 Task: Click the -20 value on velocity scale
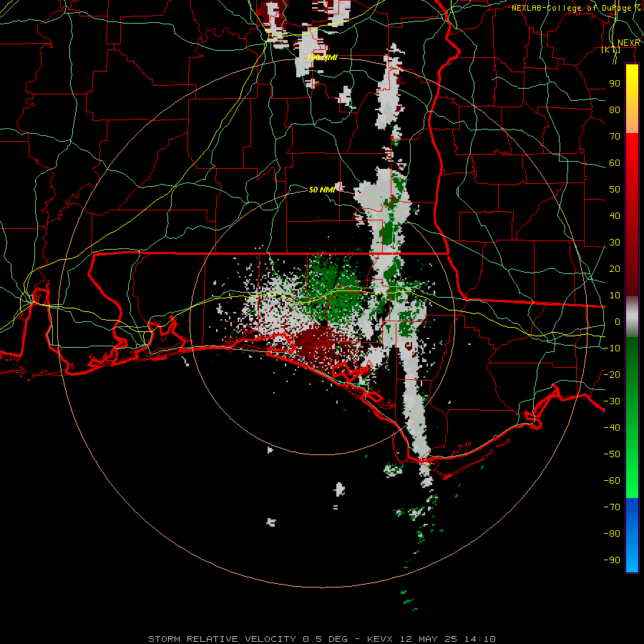click(x=612, y=374)
